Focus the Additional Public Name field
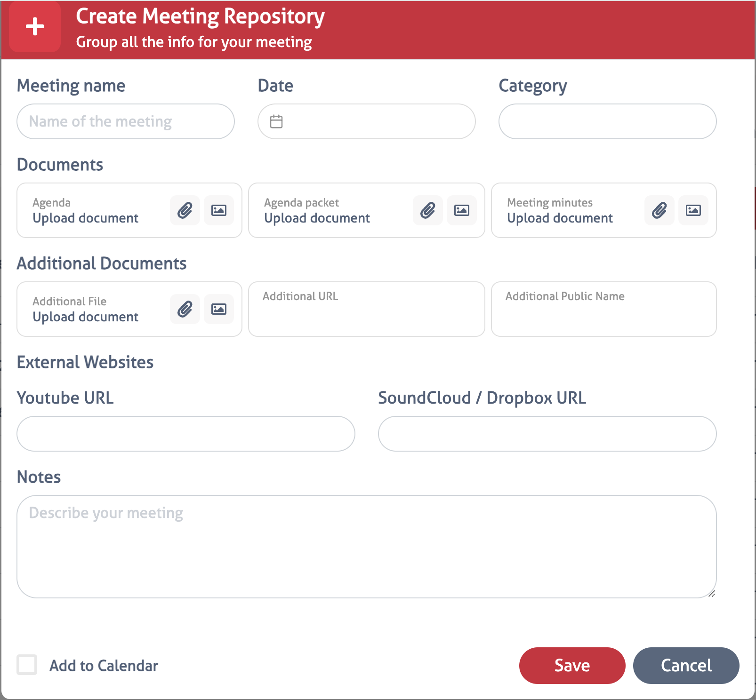 (x=604, y=309)
